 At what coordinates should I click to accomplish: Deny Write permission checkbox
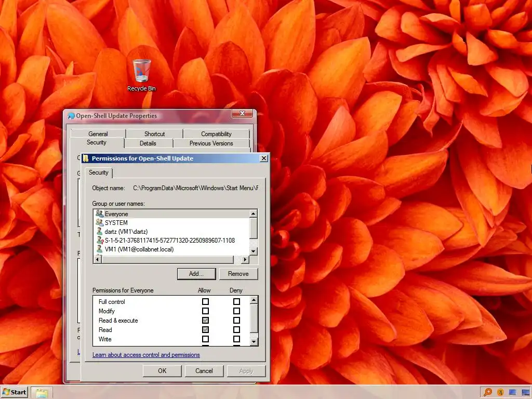click(236, 339)
